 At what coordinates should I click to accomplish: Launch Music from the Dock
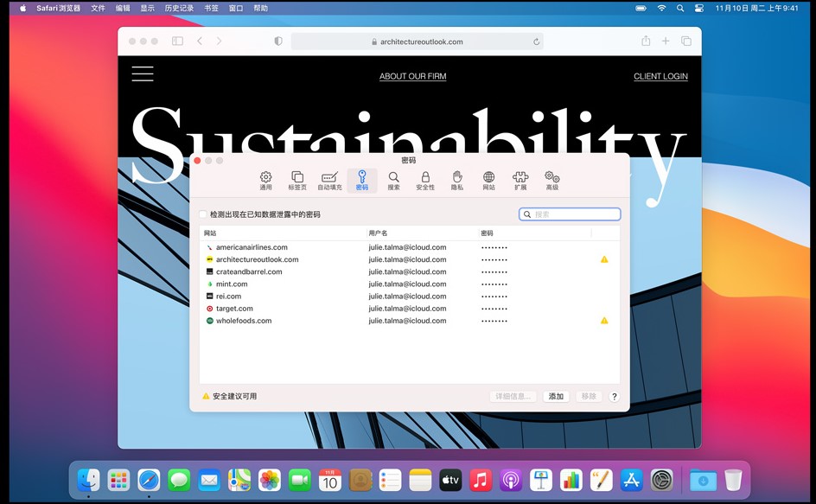(x=481, y=480)
